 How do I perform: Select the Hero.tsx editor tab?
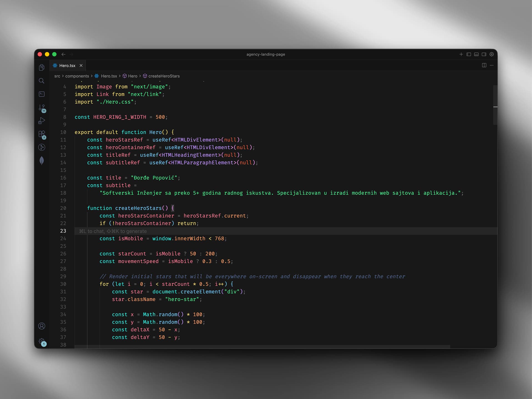click(x=67, y=65)
